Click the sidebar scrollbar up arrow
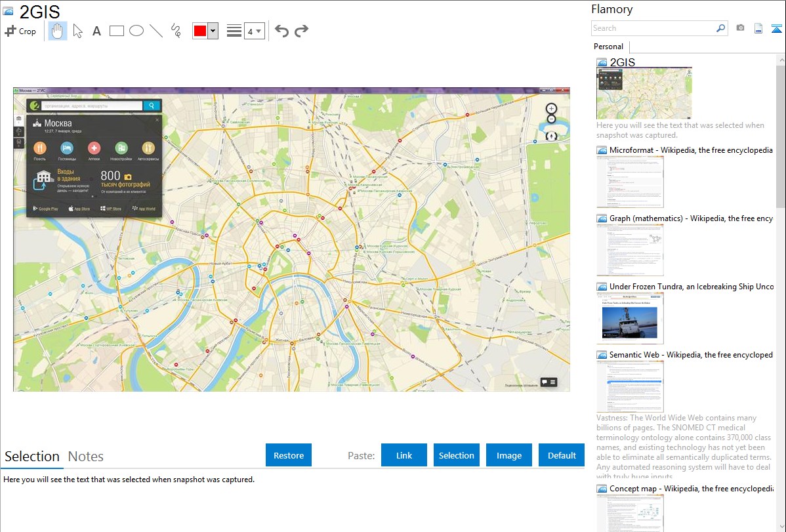Viewport: 786px width, 532px height. click(x=781, y=60)
